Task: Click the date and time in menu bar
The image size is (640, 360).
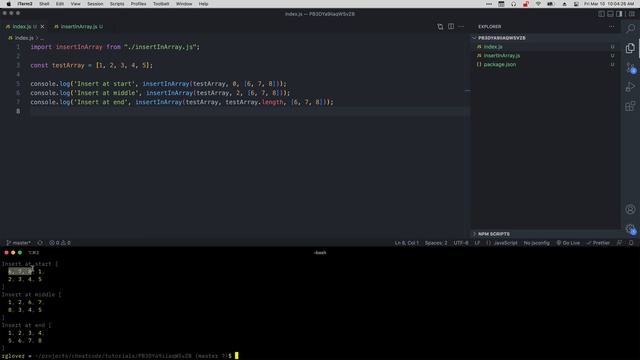Action: click(x=609, y=4)
